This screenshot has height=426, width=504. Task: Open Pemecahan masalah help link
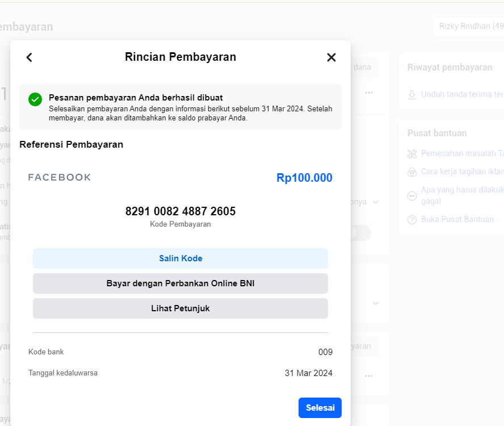click(463, 153)
